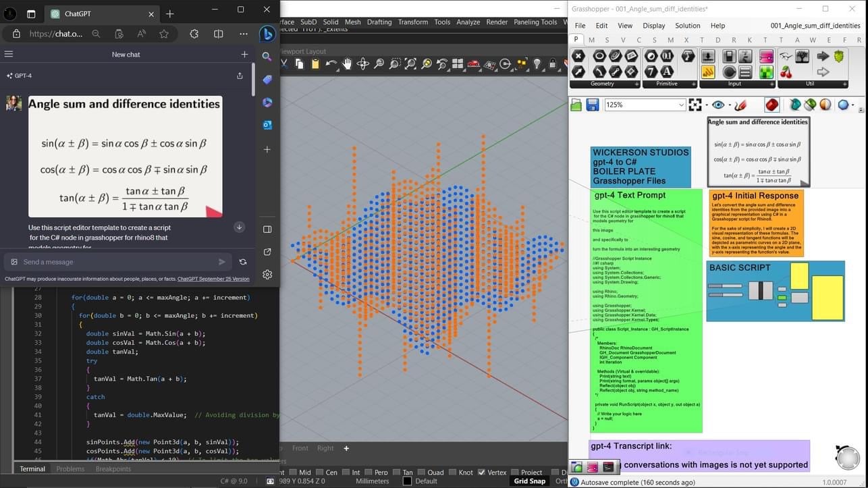Click the red car icon in Rhino toolbar
This screenshot has width=868, height=488.
pos(474,64)
